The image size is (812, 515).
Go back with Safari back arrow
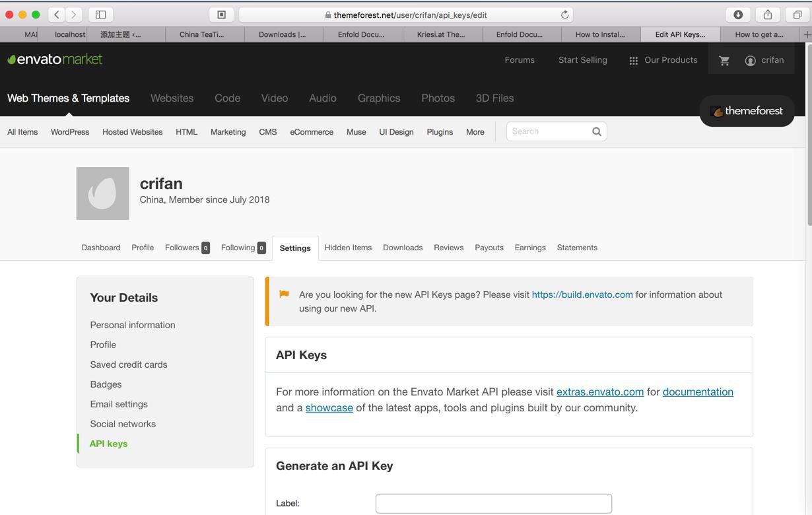tap(57, 15)
